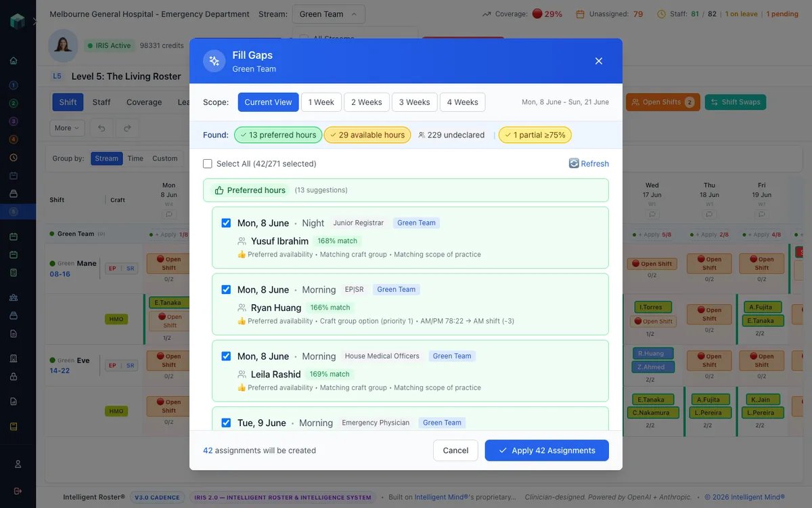
Task: Set scope to 4 Weeks
Action: click(x=463, y=102)
